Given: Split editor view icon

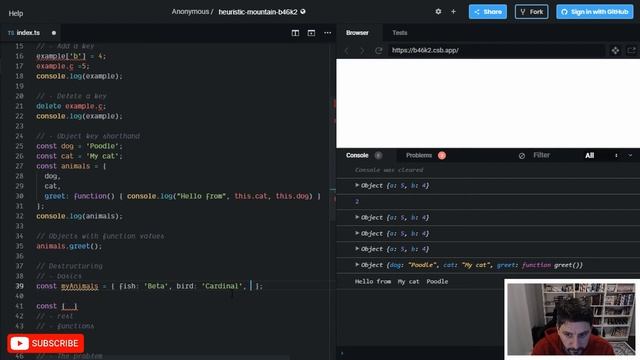Looking at the screenshot, I should [295, 33].
